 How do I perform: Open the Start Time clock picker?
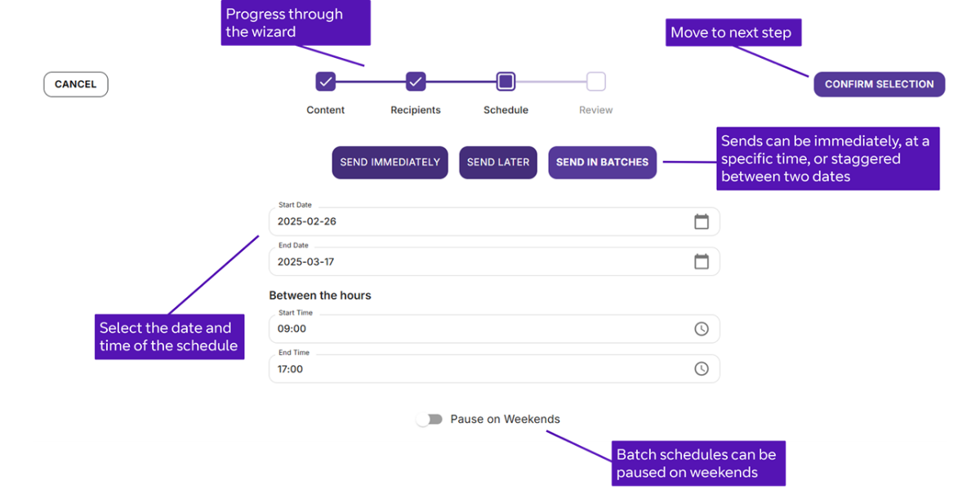[702, 328]
